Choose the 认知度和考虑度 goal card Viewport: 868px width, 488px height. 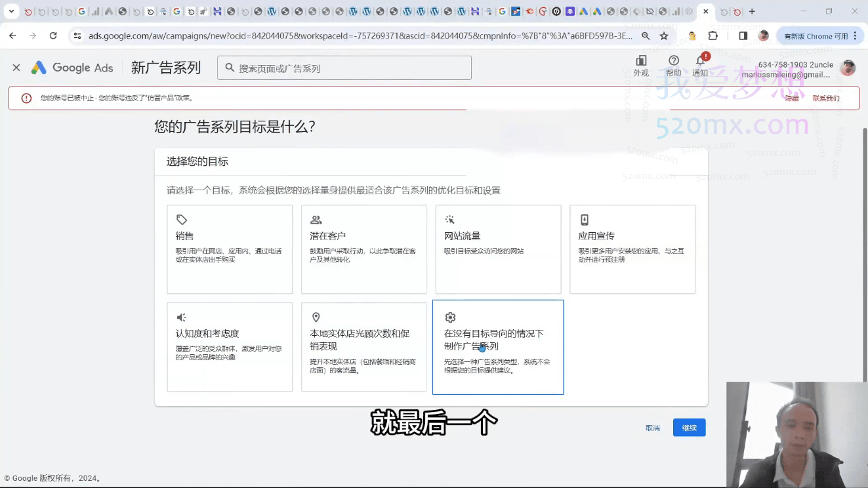click(230, 346)
